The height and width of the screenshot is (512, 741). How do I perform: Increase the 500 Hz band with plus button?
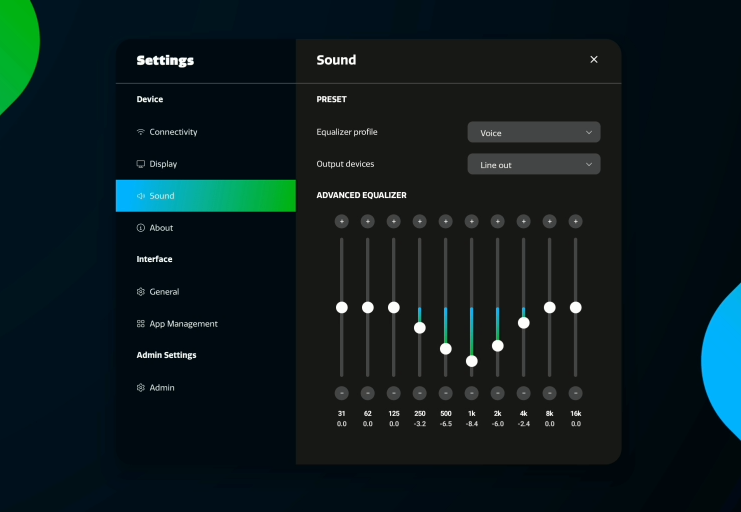pyautogui.click(x=446, y=221)
